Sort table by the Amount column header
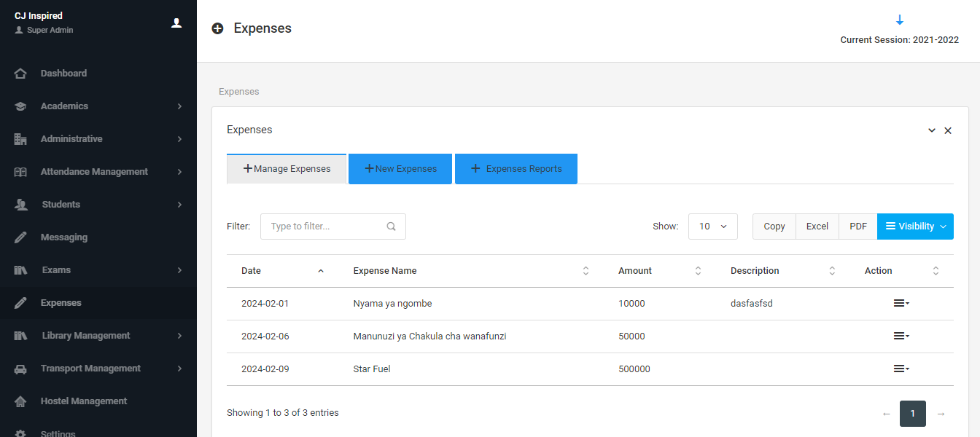 point(635,271)
